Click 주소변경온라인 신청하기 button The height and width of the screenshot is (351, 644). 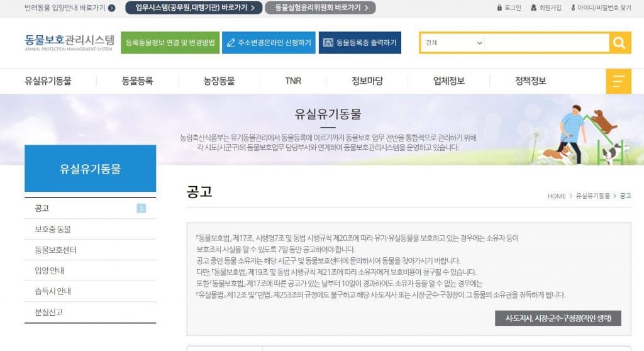click(x=269, y=43)
